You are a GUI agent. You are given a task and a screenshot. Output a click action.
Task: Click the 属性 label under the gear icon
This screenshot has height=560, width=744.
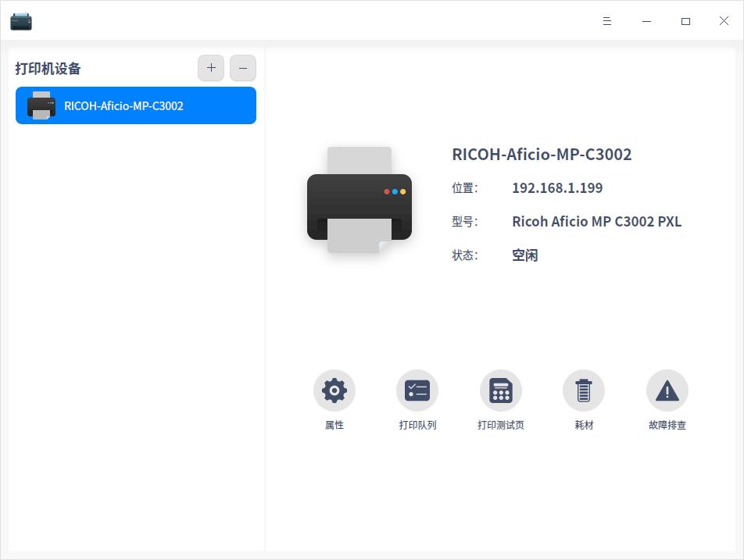(x=334, y=425)
